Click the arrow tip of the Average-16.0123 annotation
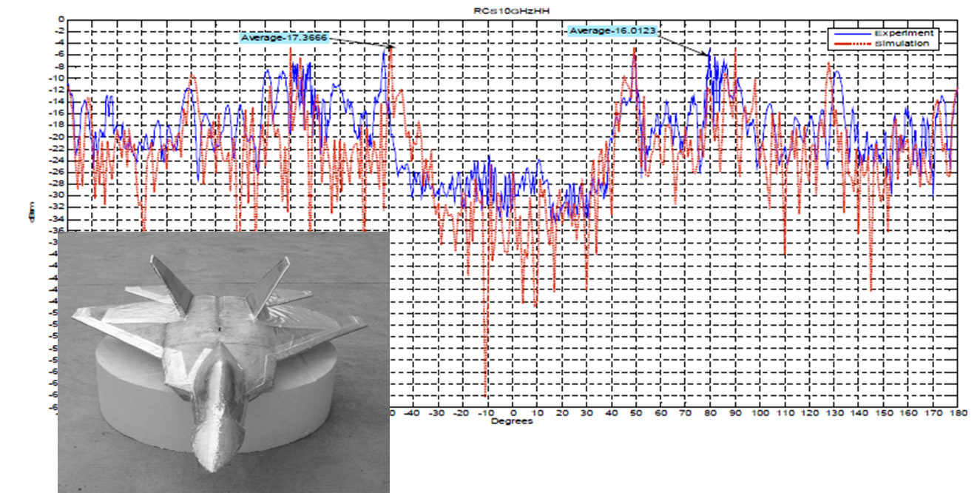Image resolution: width=980 pixels, height=493 pixels. 708,56
